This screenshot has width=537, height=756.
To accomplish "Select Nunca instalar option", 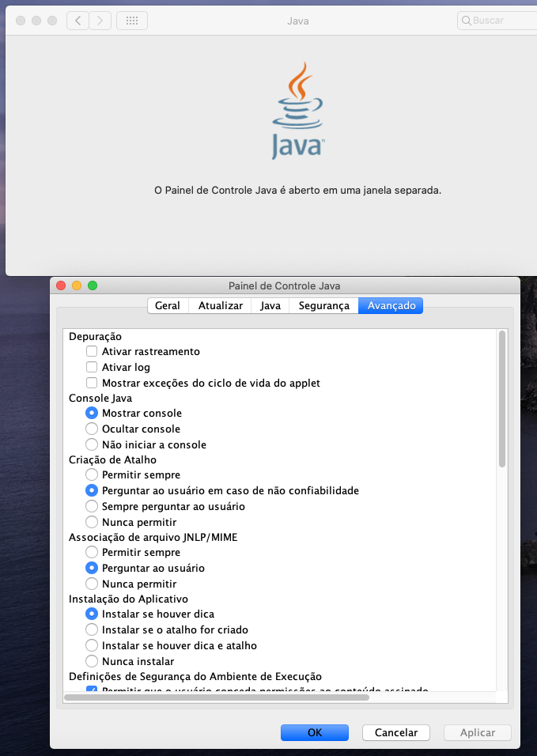I will coord(92,661).
